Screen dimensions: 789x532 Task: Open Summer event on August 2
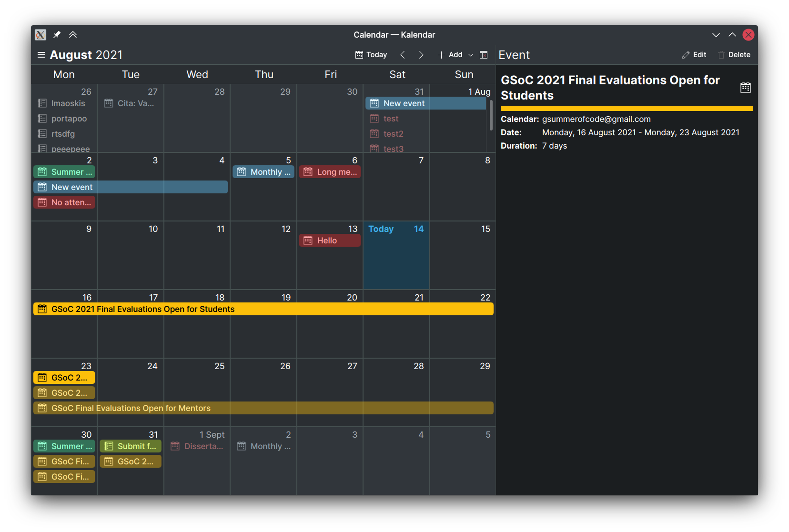point(64,172)
